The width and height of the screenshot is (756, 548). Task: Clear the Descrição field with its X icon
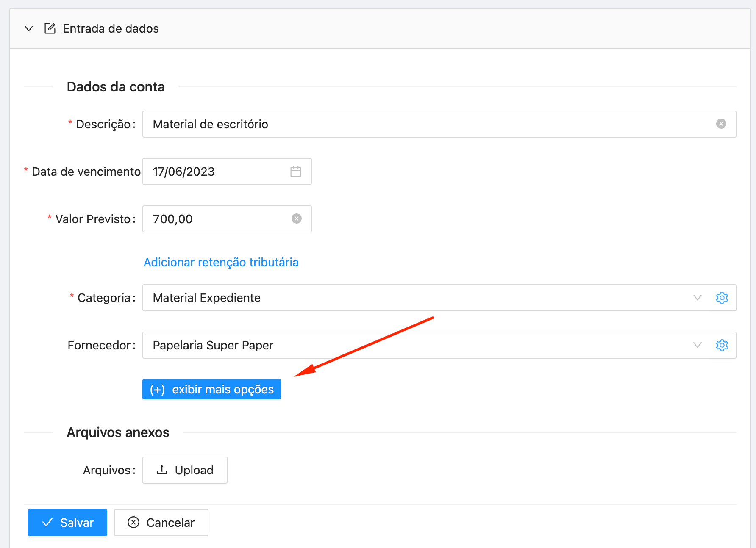(x=721, y=124)
